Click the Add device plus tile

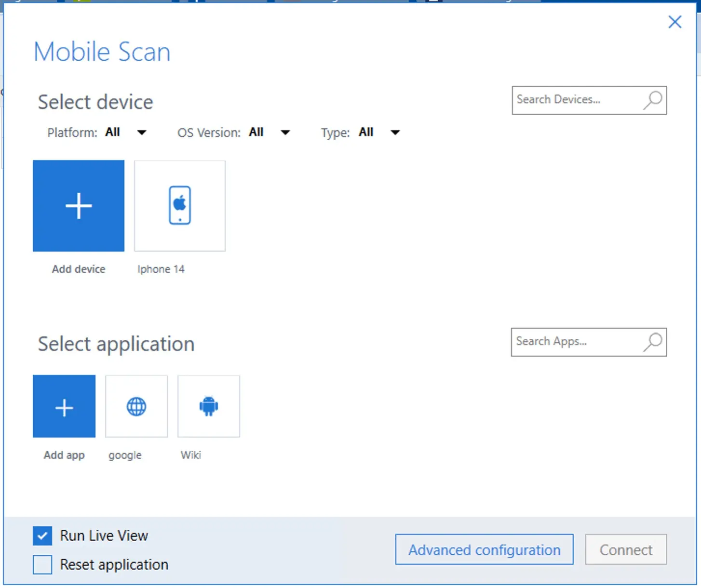(x=79, y=206)
